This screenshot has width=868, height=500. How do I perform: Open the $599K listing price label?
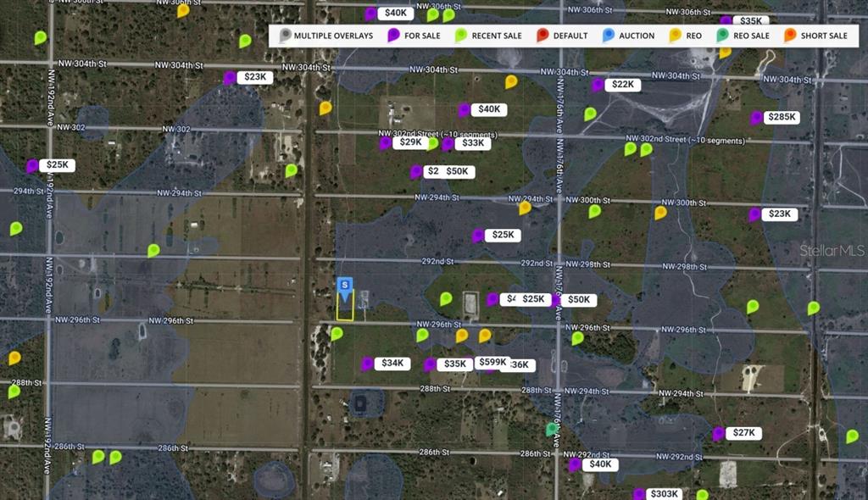click(492, 362)
